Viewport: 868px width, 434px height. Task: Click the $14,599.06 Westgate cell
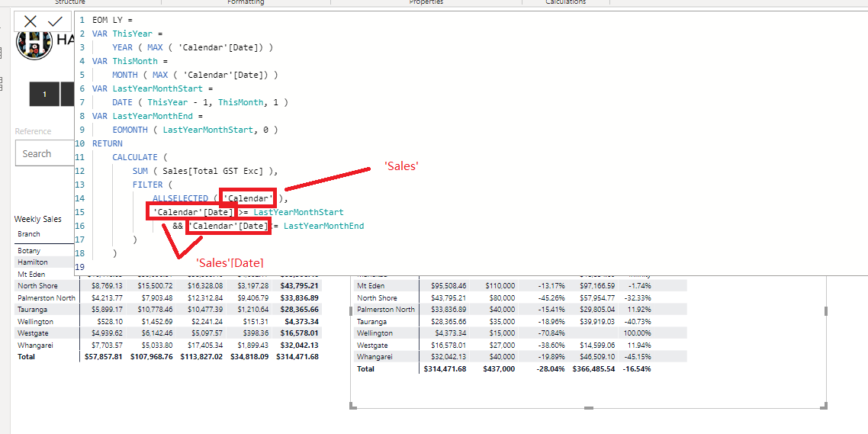[596, 345]
